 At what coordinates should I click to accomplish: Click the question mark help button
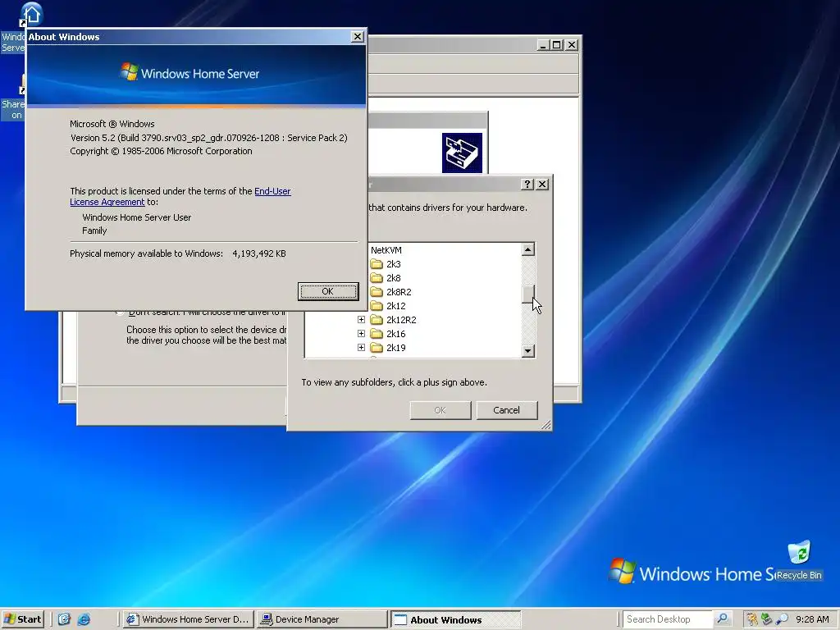click(x=527, y=185)
